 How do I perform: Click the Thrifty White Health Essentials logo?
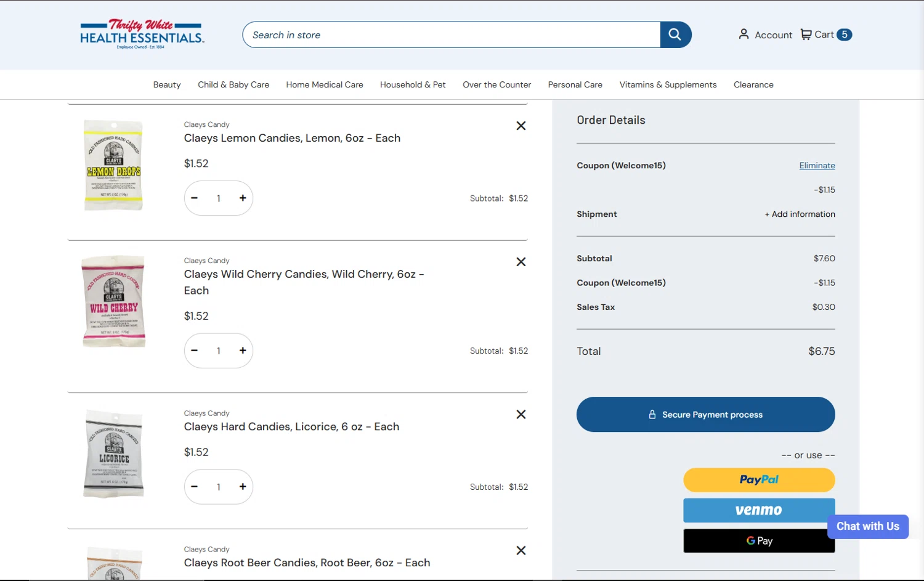pyautogui.click(x=142, y=34)
